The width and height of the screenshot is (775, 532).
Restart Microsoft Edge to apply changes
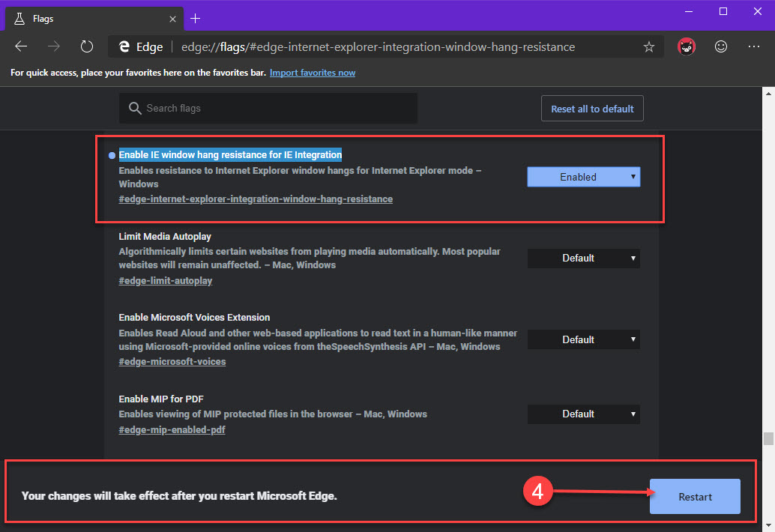click(695, 497)
